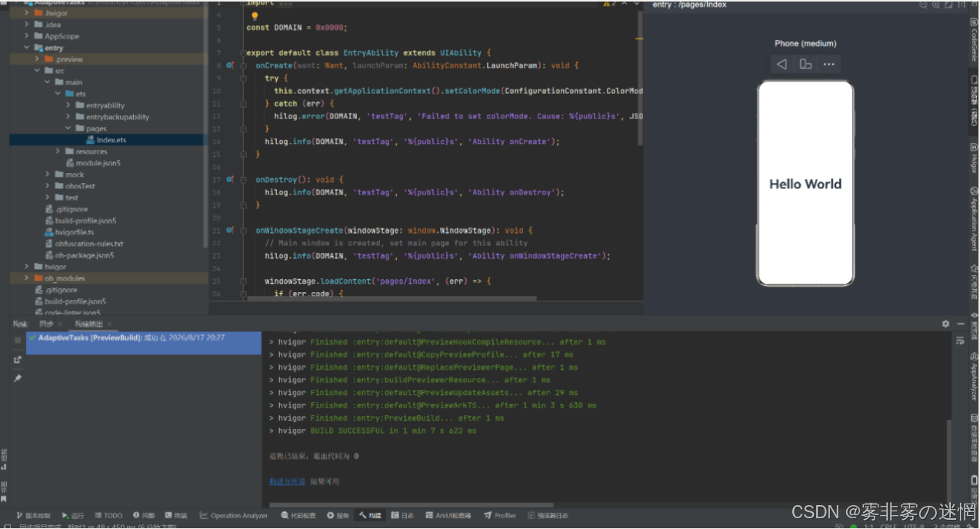Screen dimensions: 980x529
Task: Open the Profiler tool window
Action: 500,515
